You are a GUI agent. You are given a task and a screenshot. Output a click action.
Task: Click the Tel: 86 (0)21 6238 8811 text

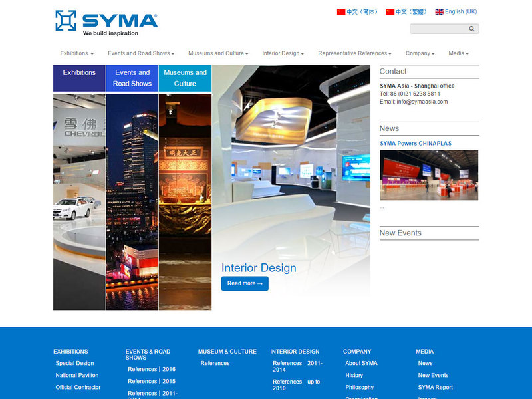[x=410, y=94]
